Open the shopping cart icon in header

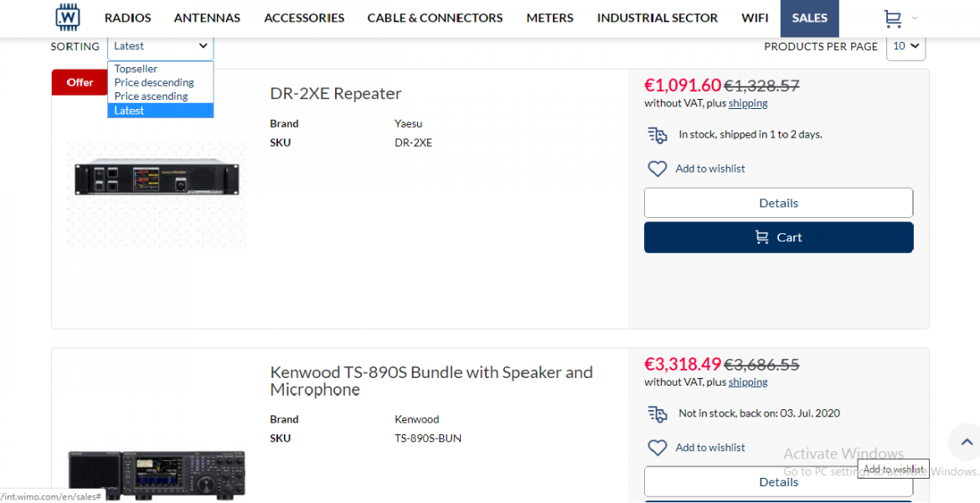click(893, 18)
